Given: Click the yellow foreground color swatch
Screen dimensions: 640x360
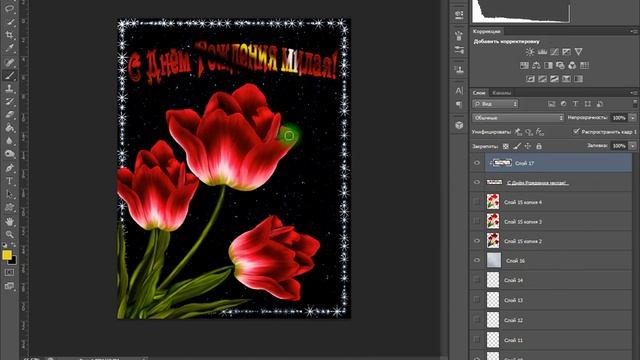Looking at the screenshot, I should tap(6, 255).
